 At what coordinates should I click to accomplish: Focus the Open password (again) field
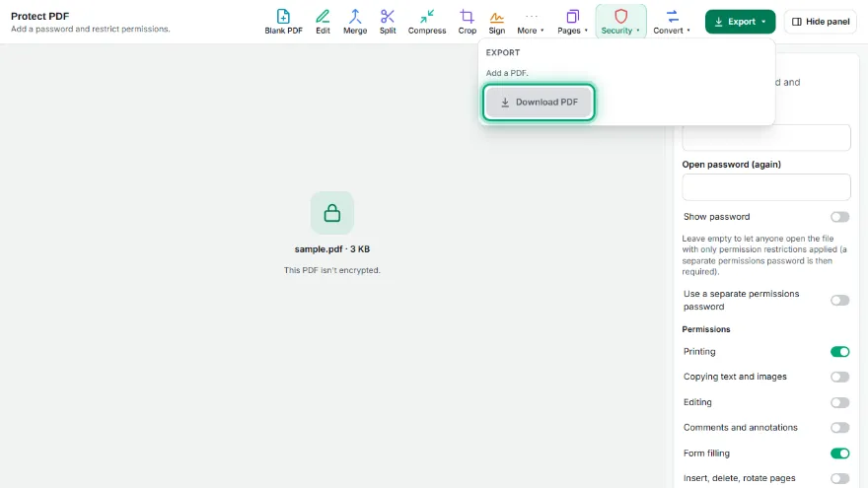point(766,187)
